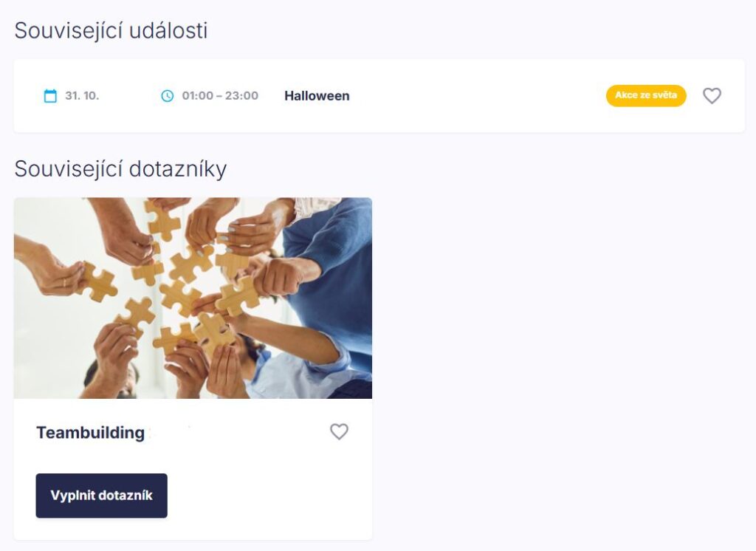Click the Související dotazníky heading
Screen dimensions: 756x551
tap(120, 169)
